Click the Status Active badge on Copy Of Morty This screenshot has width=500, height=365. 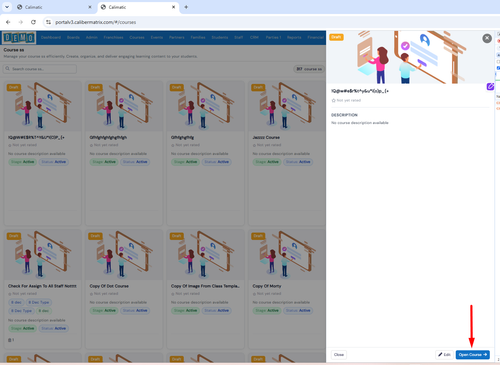tap(298, 310)
